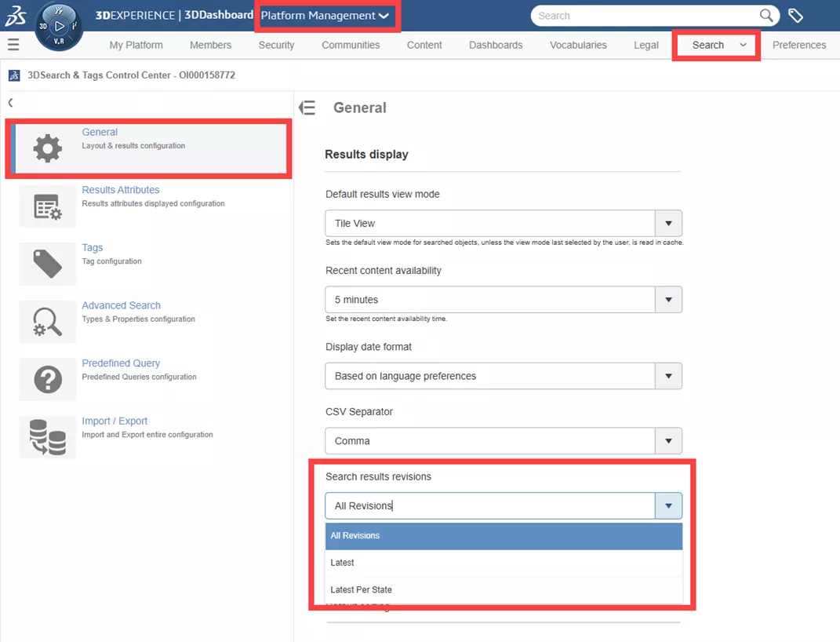Image resolution: width=840 pixels, height=642 pixels.
Task: Open the Default results view mode dropdown
Action: point(668,223)
